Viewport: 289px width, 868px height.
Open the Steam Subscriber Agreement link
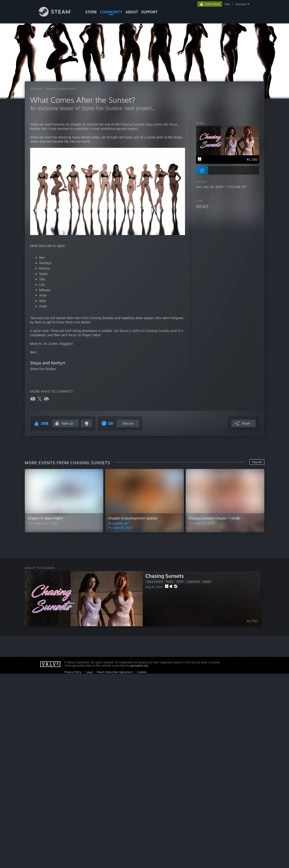tap(115, 672)
